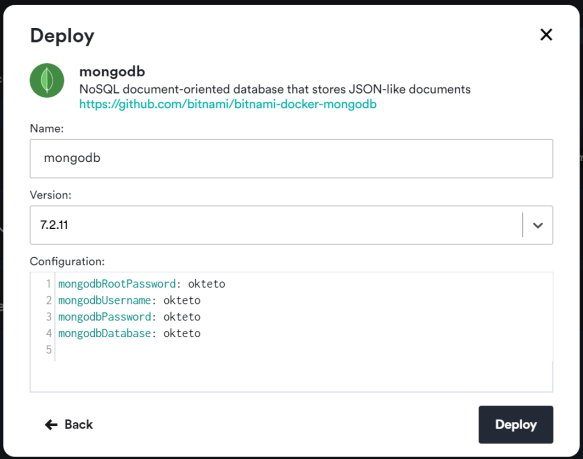Screen dimensions: 583x459
Task: Click the Version label
Action: [x=50, y=195]
